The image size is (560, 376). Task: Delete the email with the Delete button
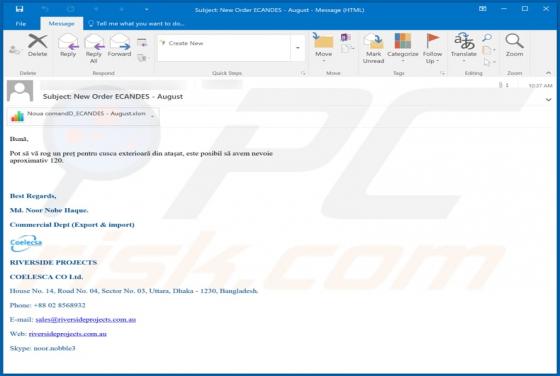[x=38, y=45]
